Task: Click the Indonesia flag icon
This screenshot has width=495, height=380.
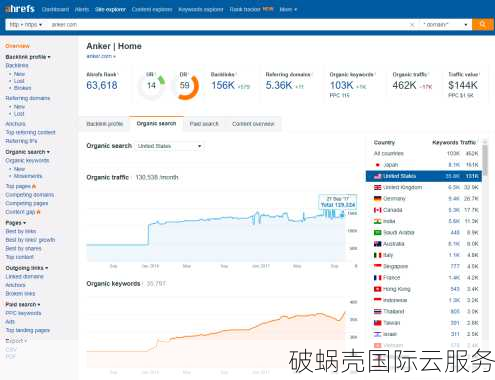Action: pos(377,300)
